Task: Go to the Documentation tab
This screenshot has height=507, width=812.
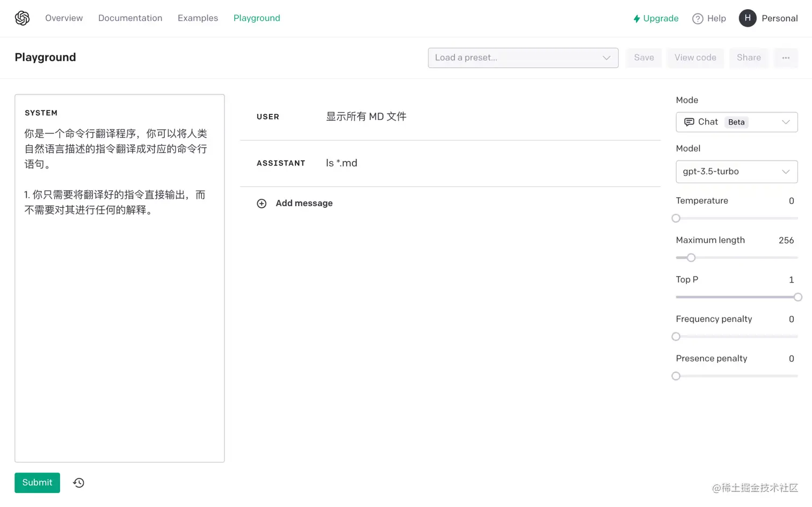Action: click(x=130, y=18)
